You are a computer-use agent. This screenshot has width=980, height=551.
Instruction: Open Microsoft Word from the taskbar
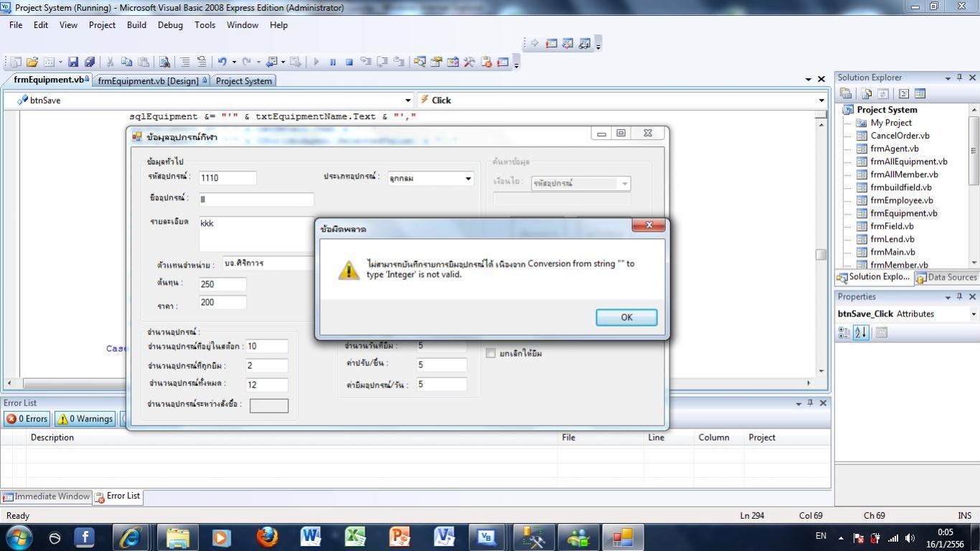point(311,537)
